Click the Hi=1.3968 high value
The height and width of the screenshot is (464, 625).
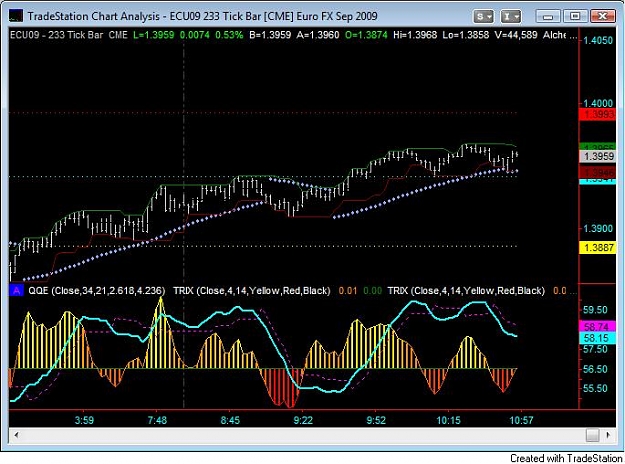415,35
